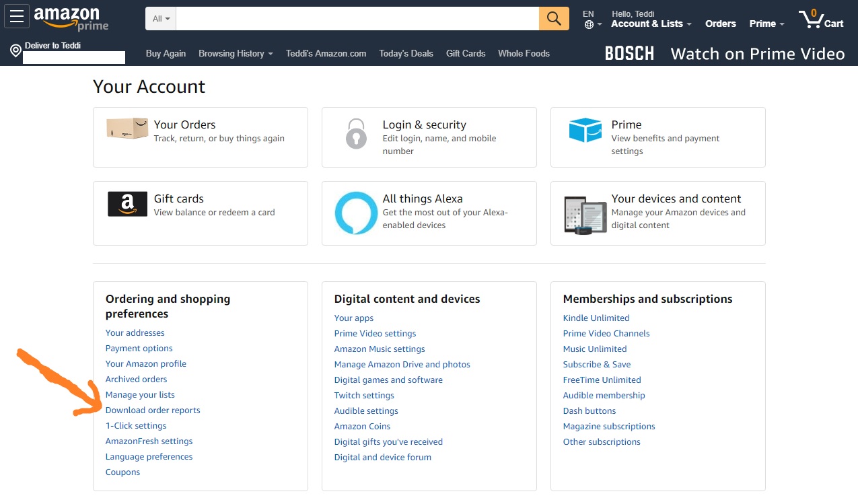Image resolution: width=858 pixels, height=504 pixels.
Task: Open Coupons link
Action: click(x=122, y=472)
